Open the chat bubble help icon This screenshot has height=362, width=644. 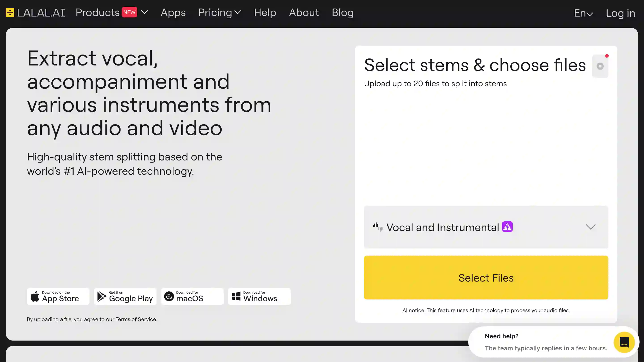pyautogui.click(x=624, y=342)
